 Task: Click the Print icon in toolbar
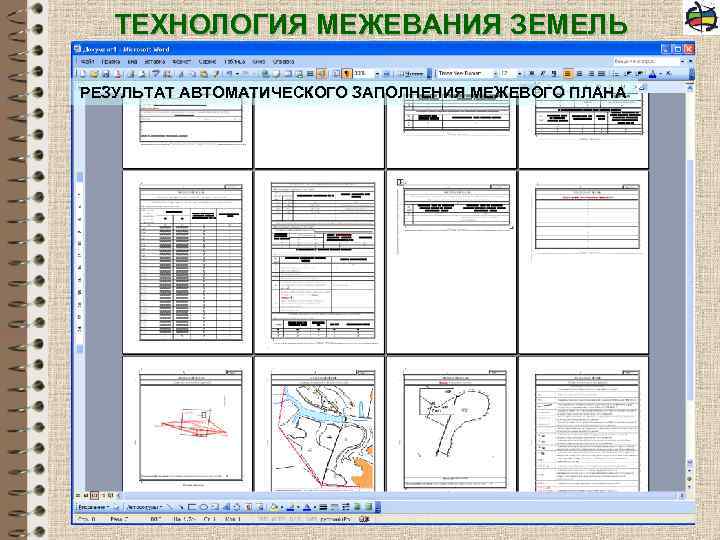point(131,74)
